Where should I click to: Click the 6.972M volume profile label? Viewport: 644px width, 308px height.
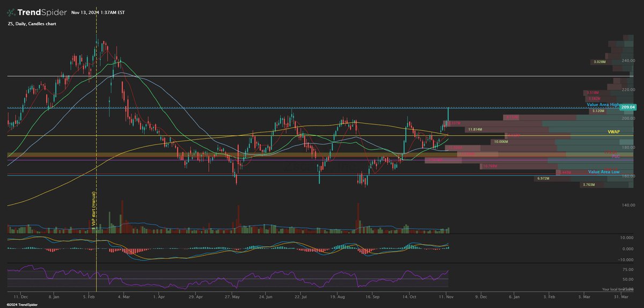pos(544,178)
